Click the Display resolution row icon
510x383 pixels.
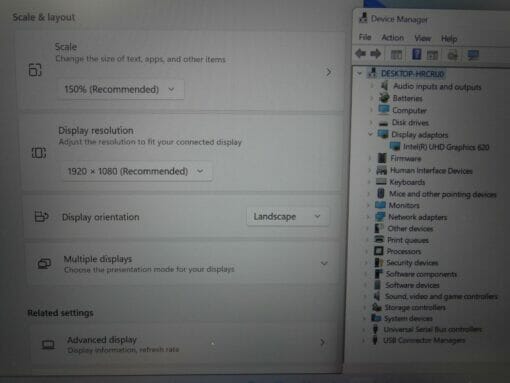coord(39,153)
